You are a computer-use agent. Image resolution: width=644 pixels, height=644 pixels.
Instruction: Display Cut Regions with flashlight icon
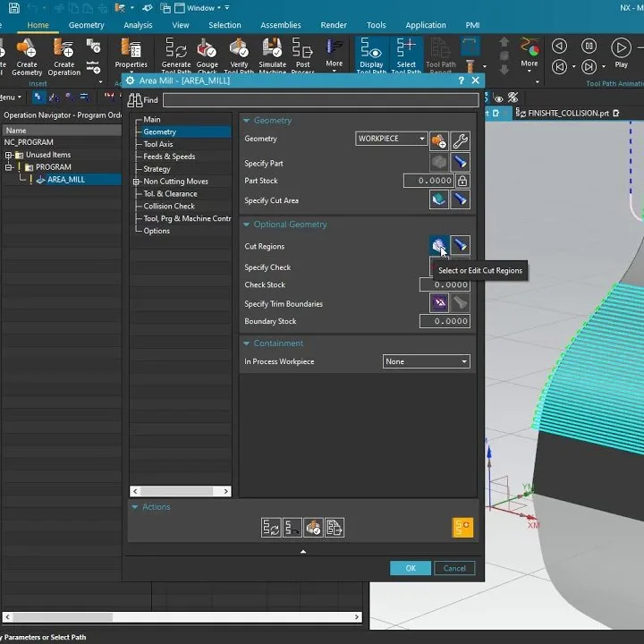(x=460, y=245)
